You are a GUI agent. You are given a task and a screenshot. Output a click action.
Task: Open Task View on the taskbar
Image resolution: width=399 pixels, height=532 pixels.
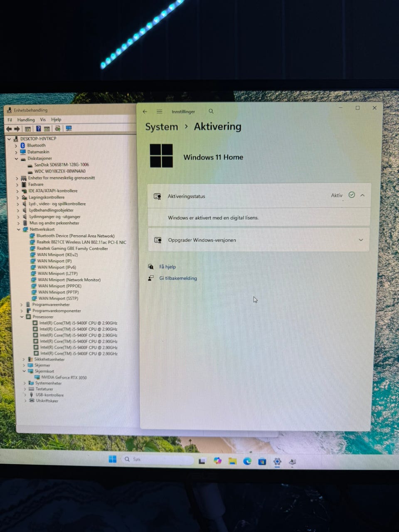(202, 461)
